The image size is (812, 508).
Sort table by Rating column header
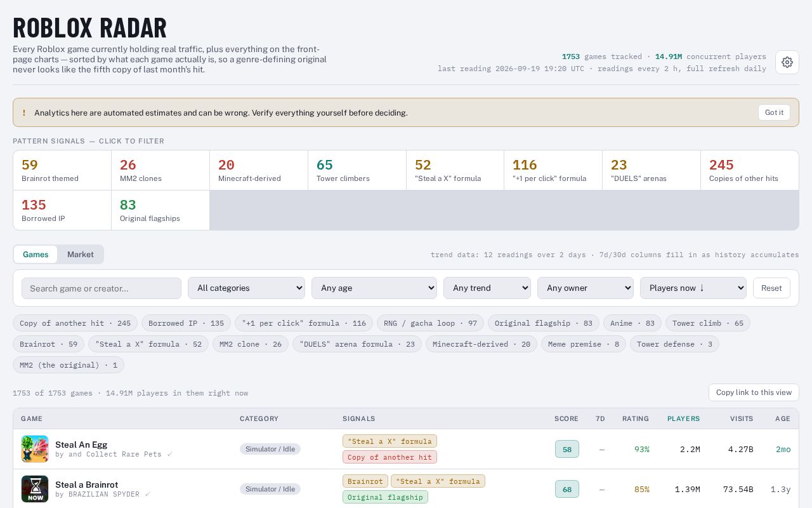636,418
